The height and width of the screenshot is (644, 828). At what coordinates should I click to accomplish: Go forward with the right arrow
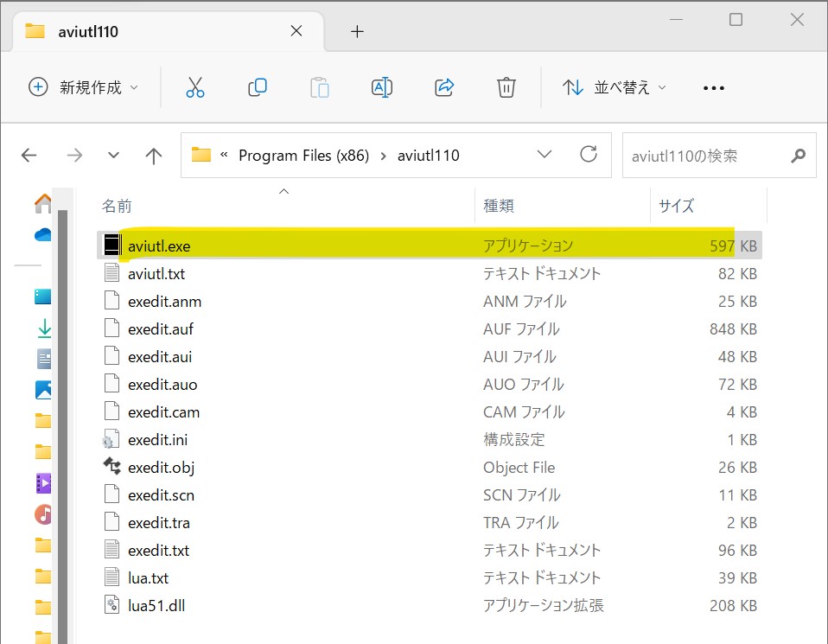pos(74,156)
